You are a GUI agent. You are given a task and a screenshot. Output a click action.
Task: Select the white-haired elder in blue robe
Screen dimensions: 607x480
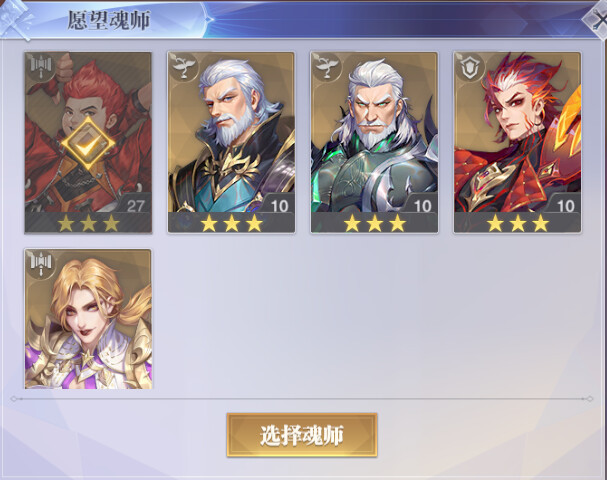231,142
